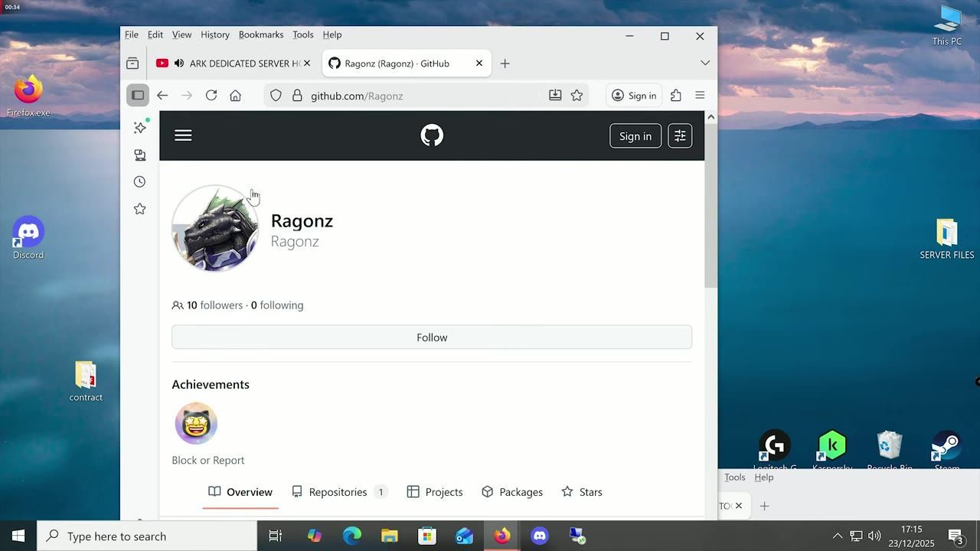
Task: Open the File menu
Action: point(132,34)
